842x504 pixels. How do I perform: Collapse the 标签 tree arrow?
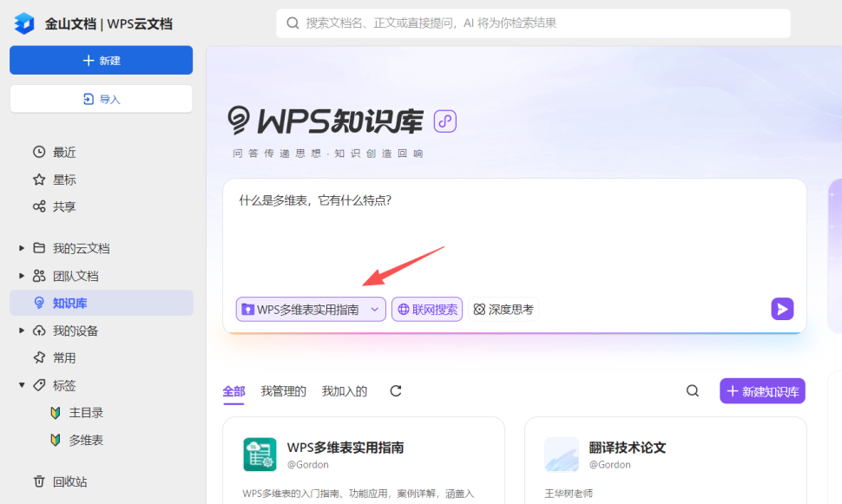(x=22, y=385)
